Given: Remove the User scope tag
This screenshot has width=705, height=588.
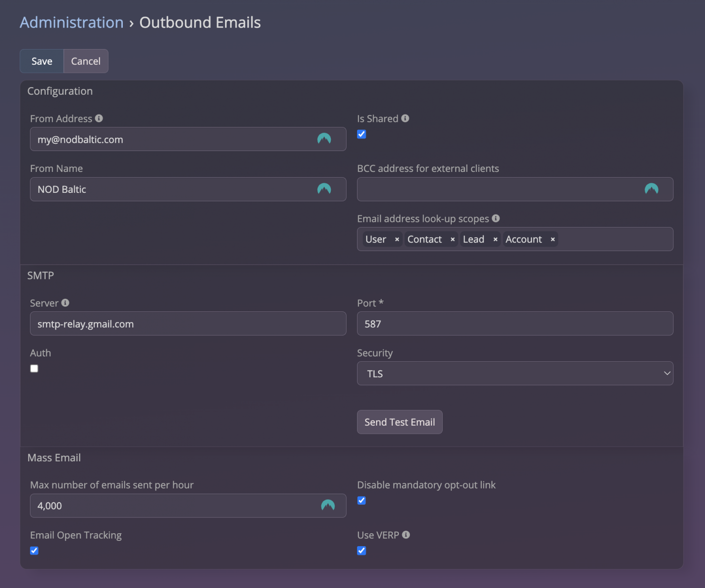Looking at the screenshot, I should (397, 239).
